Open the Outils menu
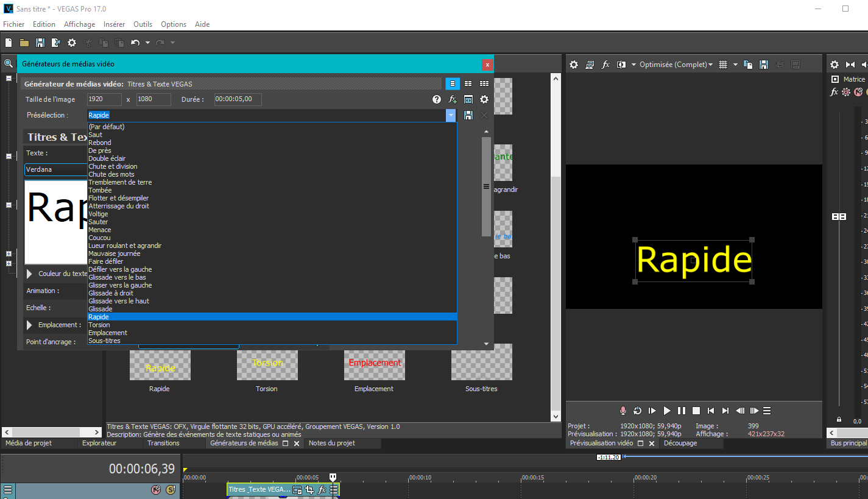The image size is (868, 499). click(x=143, y=24)
